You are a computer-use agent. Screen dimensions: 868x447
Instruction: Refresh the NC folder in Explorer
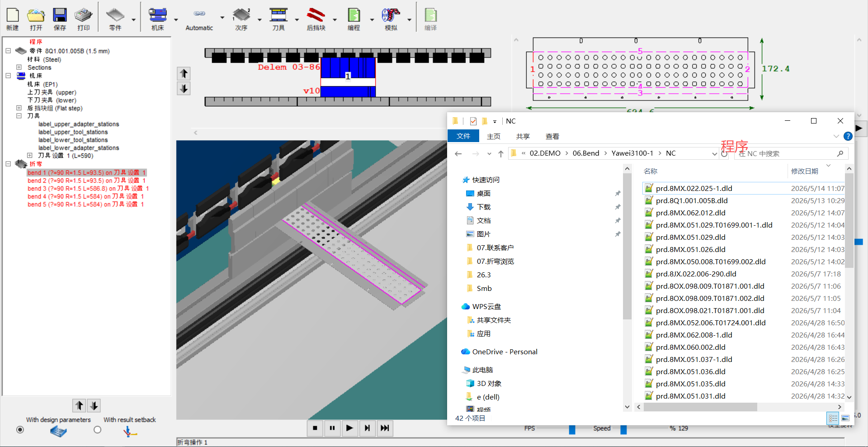point(725,154)
